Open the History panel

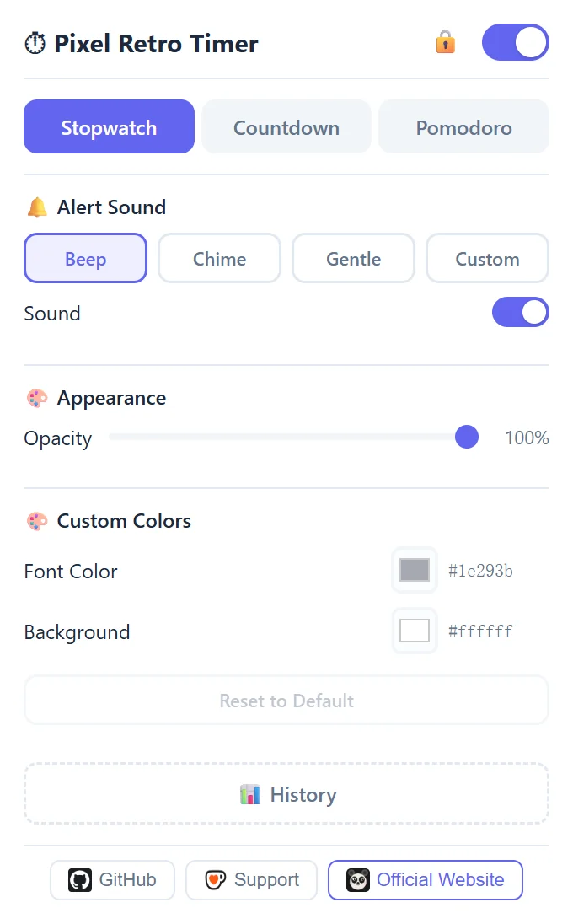[x=286, y=794]
